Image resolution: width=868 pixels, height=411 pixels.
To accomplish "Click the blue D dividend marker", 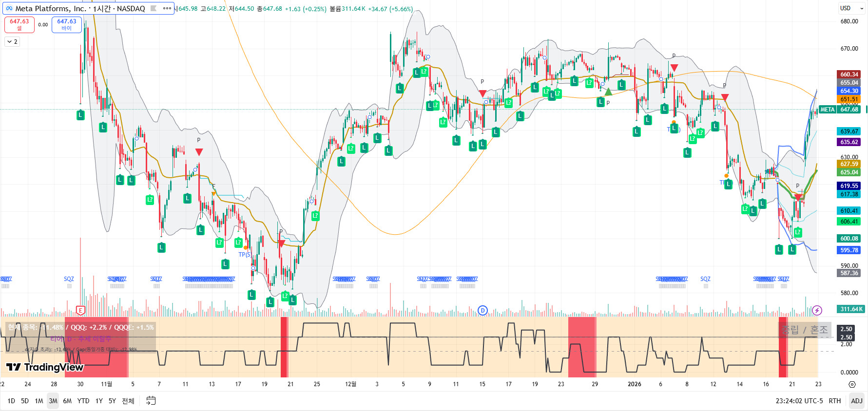I will [x=482, y=310].
